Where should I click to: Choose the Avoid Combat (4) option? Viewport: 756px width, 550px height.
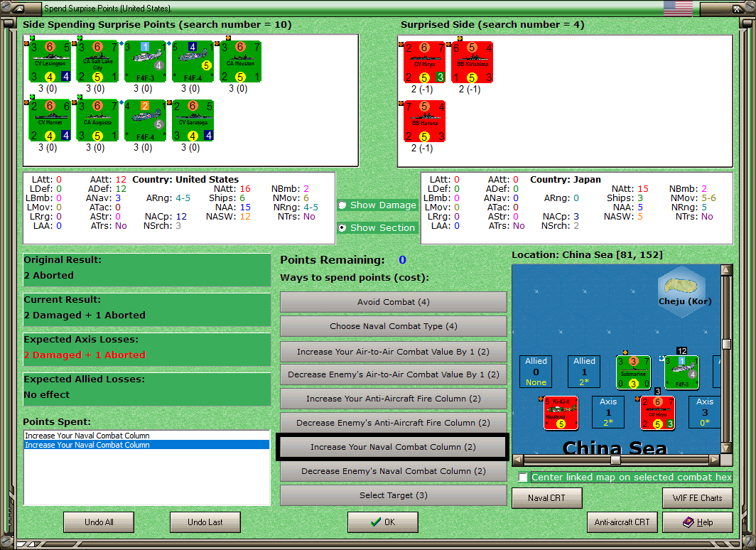pyautogui.click(x=394, y=302)
